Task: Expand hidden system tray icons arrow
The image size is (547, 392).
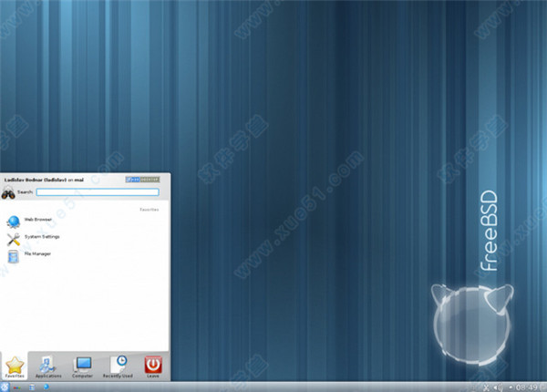Action: pos(511,387)
